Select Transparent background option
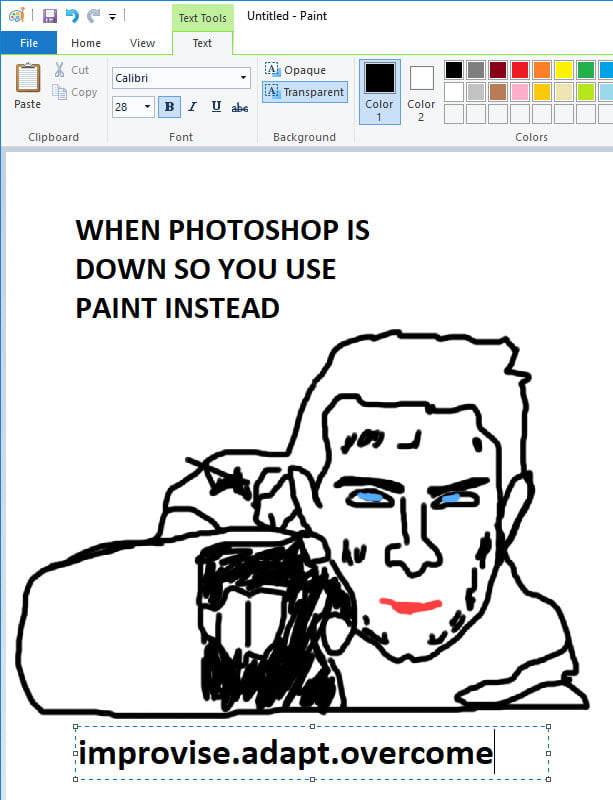613x800 pixels. point(305,92)
